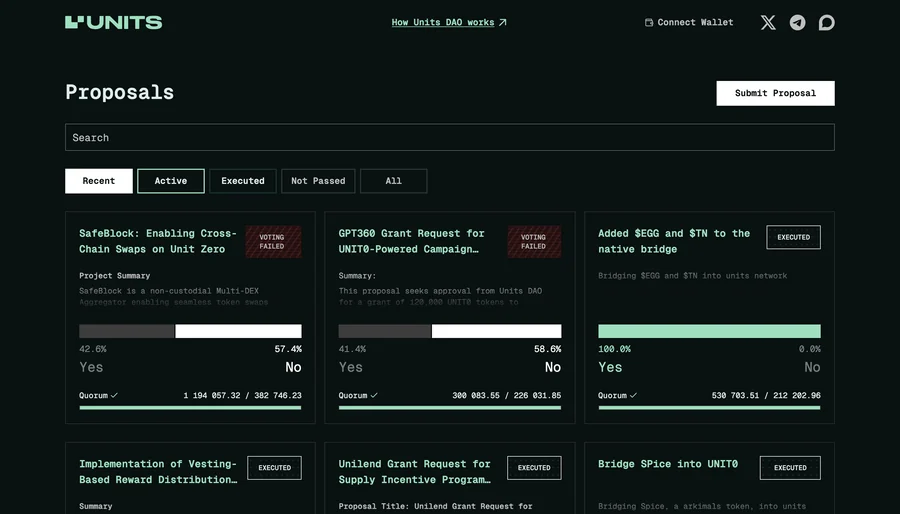Open SafeBlock Cross-Chain Swaps proposal title
900x514 pixels.
click(x=158, y=241)
